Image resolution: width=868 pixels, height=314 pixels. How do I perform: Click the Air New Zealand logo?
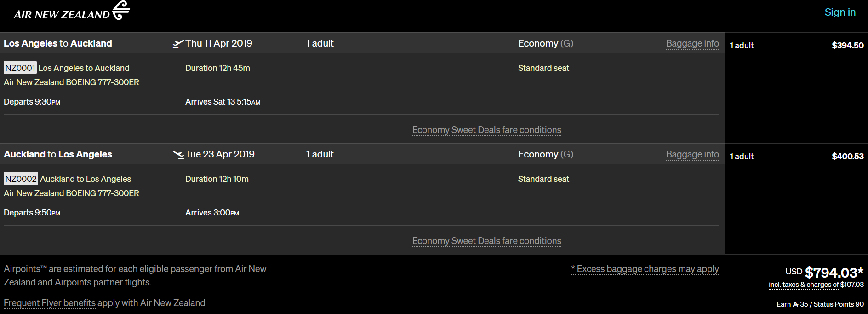pos(72,11)
